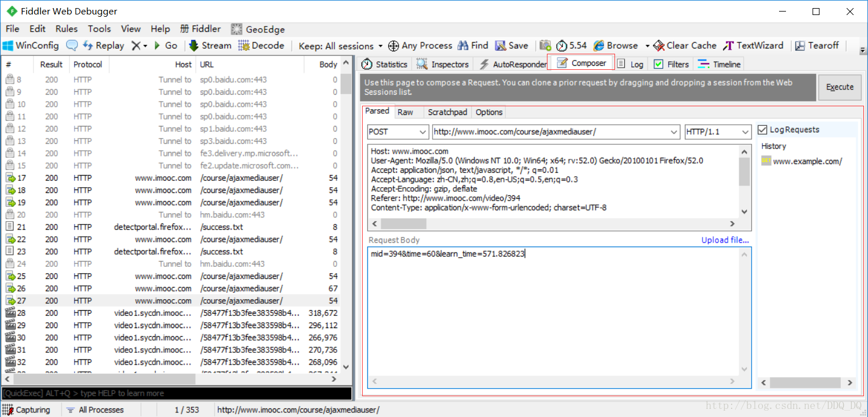
Task: Expand the request URL dropdown arrow
Action: pyautogui.click(x=674, y=132)
